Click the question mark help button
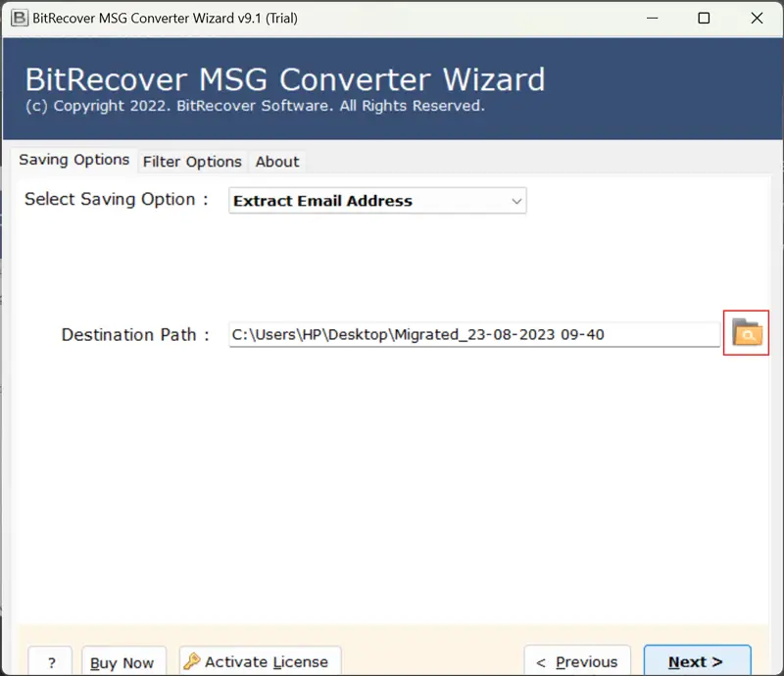Image resolution: width=784 pixels, height=676 pixels. pyautogui.click(x=50, y=662)
